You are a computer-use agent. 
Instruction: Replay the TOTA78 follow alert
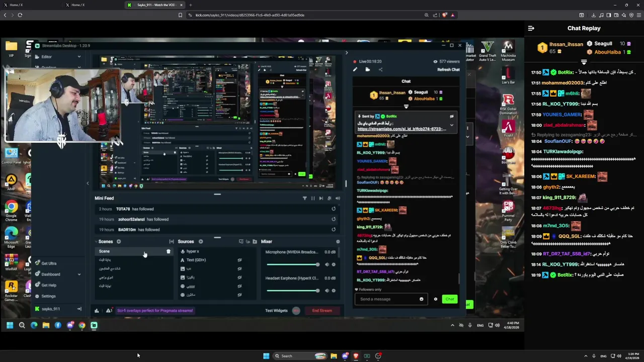pos(333,209)
